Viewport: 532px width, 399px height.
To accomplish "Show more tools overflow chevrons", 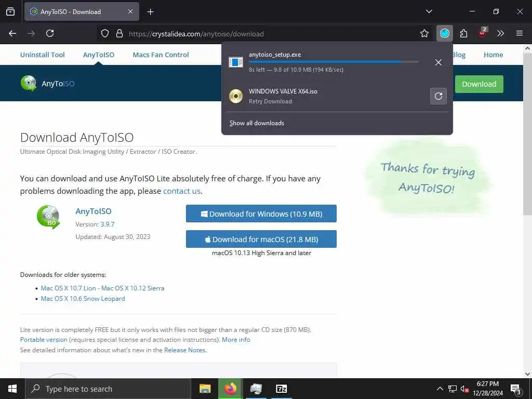I will pyautogui.click(x=500, y=33).
